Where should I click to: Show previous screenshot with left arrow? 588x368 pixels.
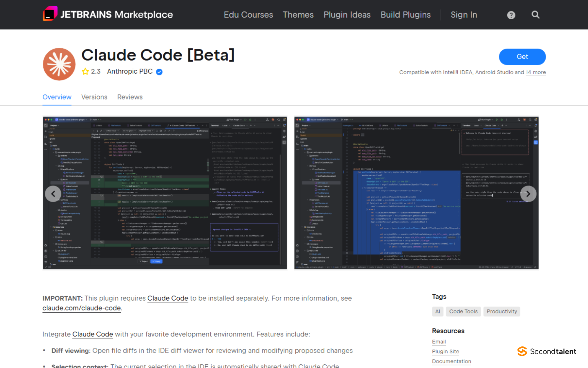tap(53, 194)
